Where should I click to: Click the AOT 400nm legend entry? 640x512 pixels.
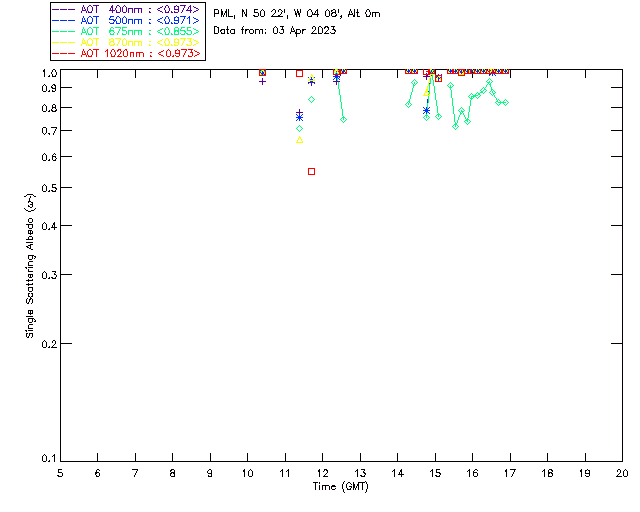tap(126, 9)
